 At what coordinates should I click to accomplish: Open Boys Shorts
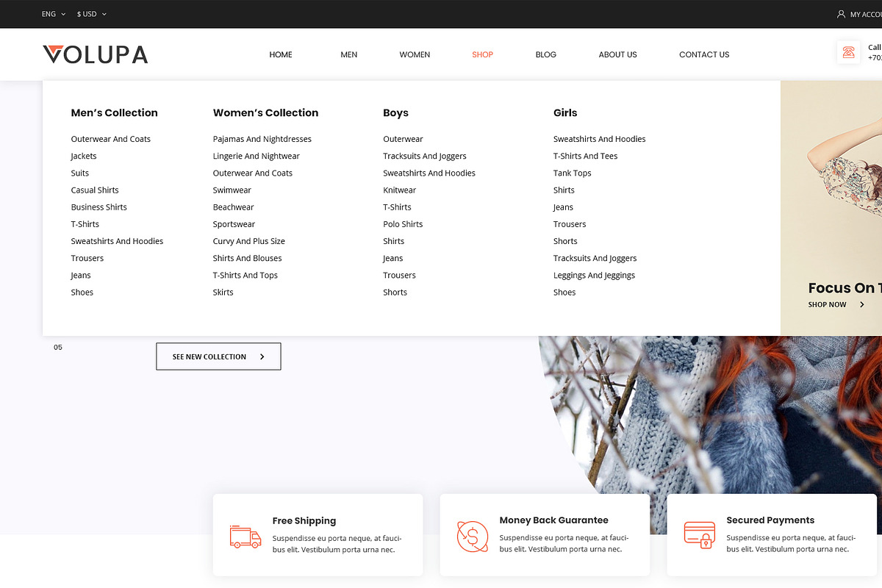click(x=395, y=292)
